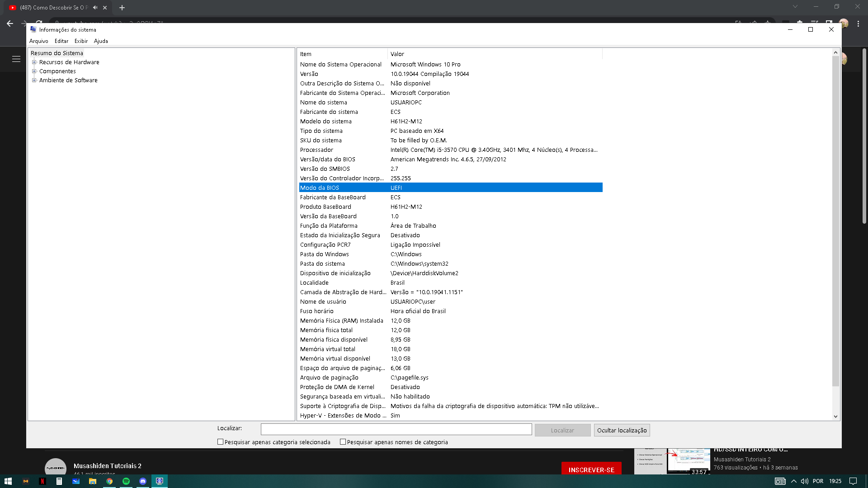Select the System Information taskbar icon

pyautogui.click(x=159, y=481)
